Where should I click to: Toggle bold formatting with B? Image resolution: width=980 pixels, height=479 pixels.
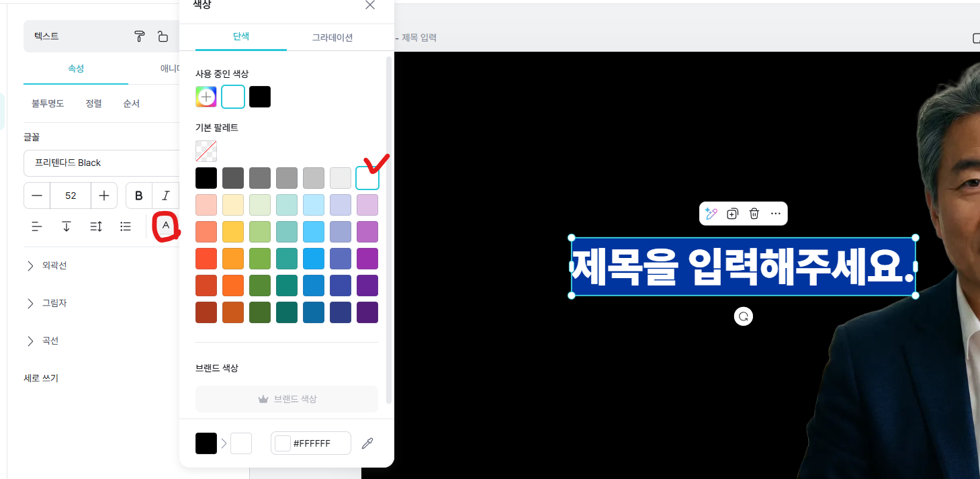pos(138,195)
